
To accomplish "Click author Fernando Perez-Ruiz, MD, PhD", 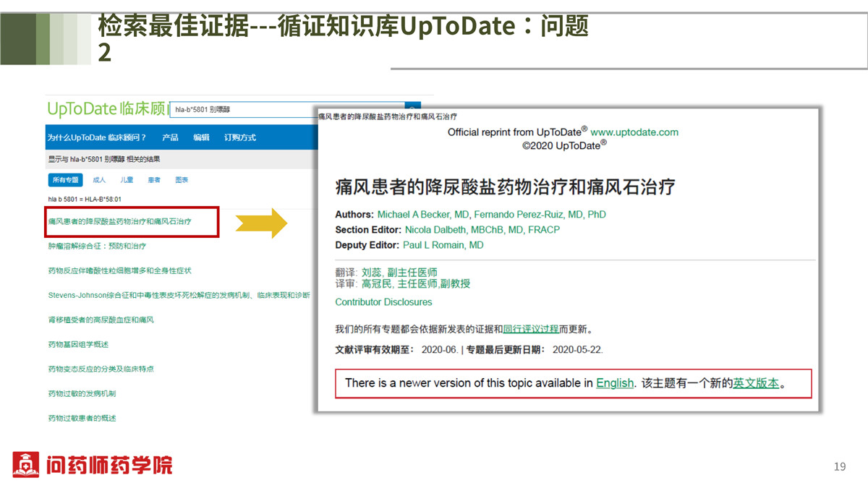I will pyautogui.click(x=540, y=215).
